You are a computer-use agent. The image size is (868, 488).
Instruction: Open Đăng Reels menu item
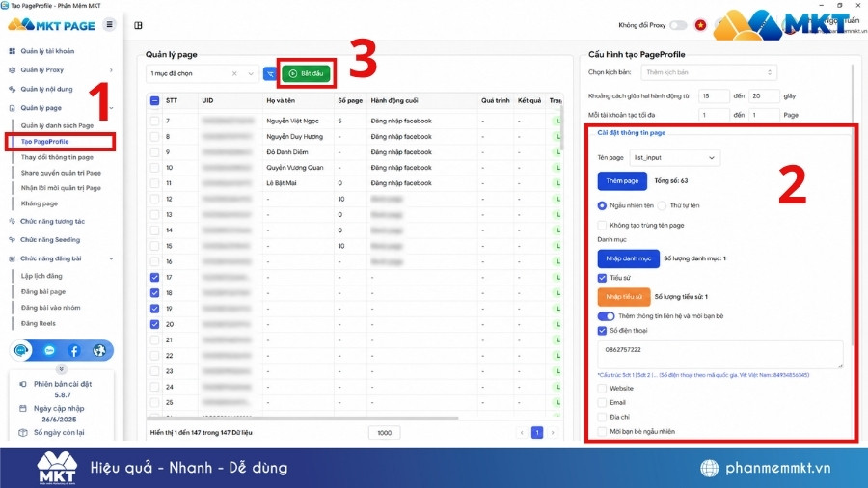tap(39, 323)
